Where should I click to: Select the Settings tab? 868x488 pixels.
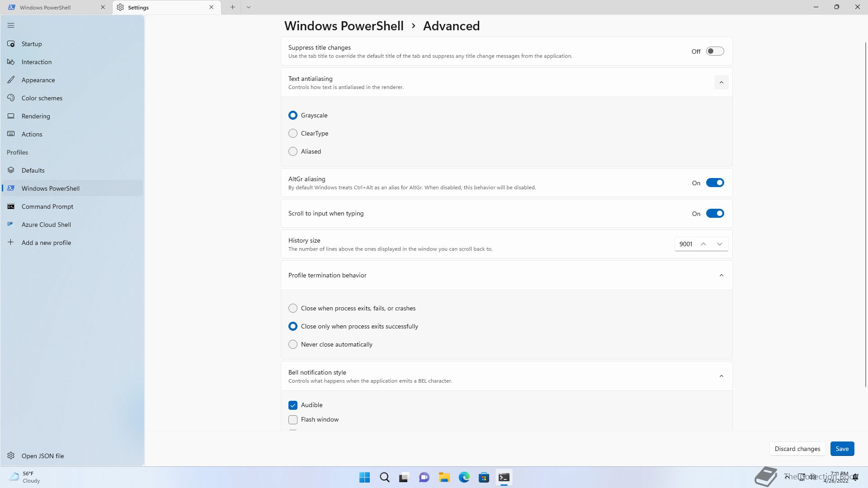pos(166,7)
